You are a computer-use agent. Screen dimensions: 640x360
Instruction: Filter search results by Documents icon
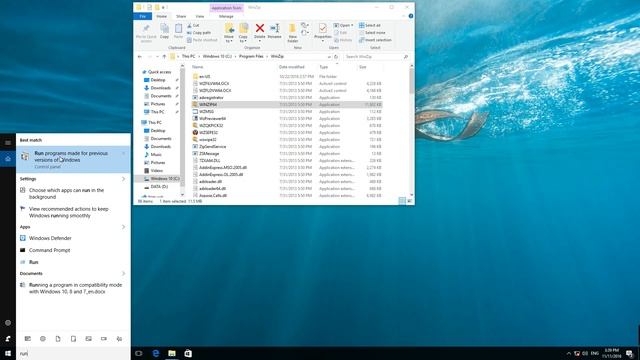58,339
